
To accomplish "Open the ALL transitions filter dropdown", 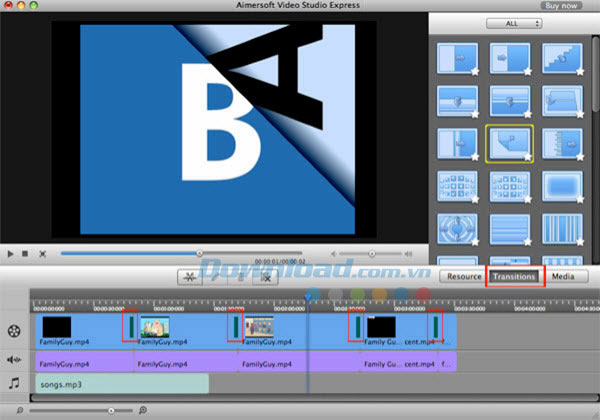I will 513,22.
